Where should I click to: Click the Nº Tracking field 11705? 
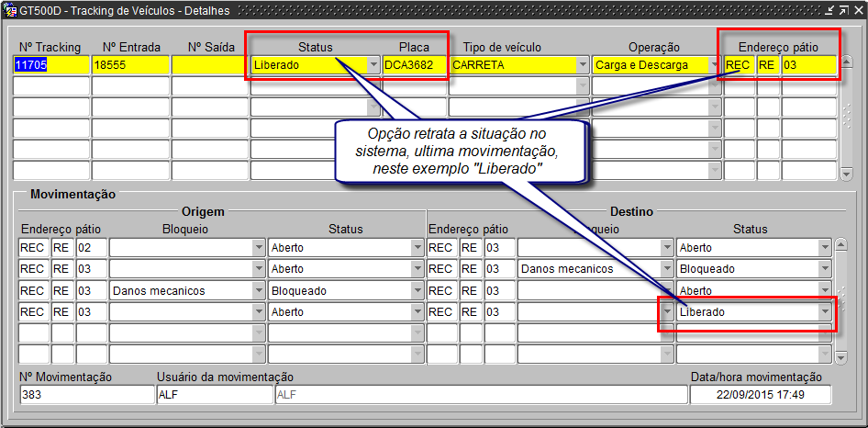51,65
